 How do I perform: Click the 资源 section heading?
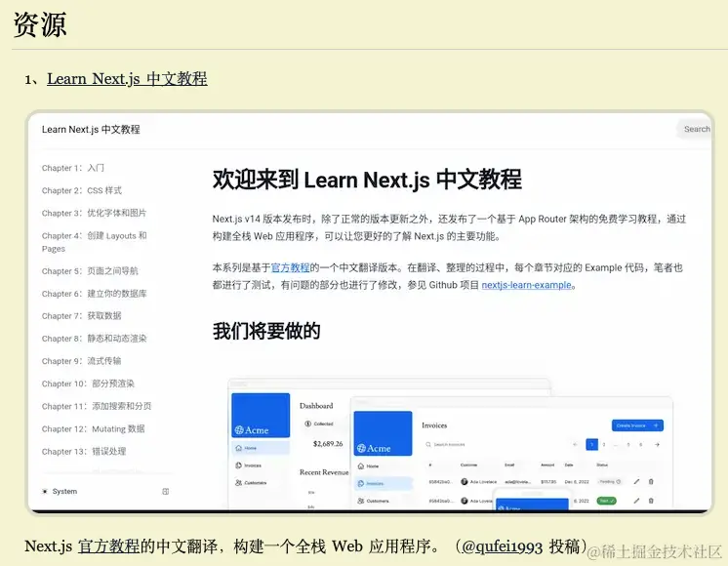pyautogui.click(x=40, y=24)
